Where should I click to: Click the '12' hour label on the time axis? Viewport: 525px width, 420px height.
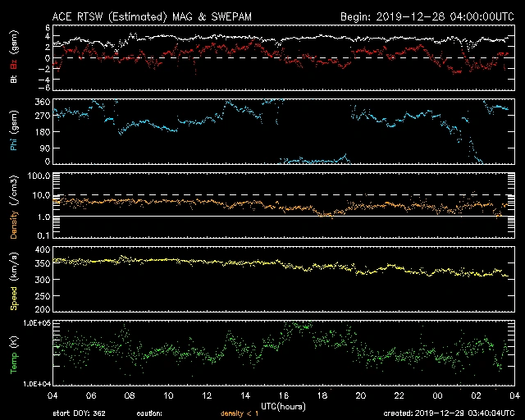click(x=207, y=395)
